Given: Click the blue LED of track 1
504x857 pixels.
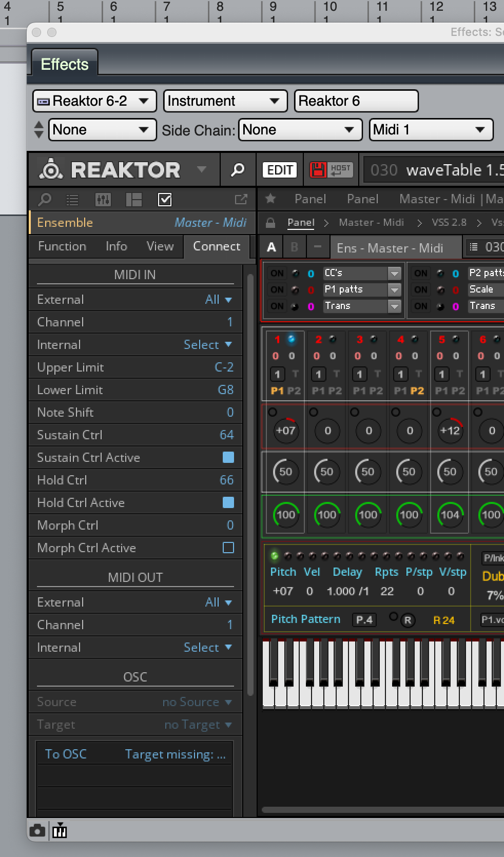Looking at the screenshot, I should click(292, 339).
